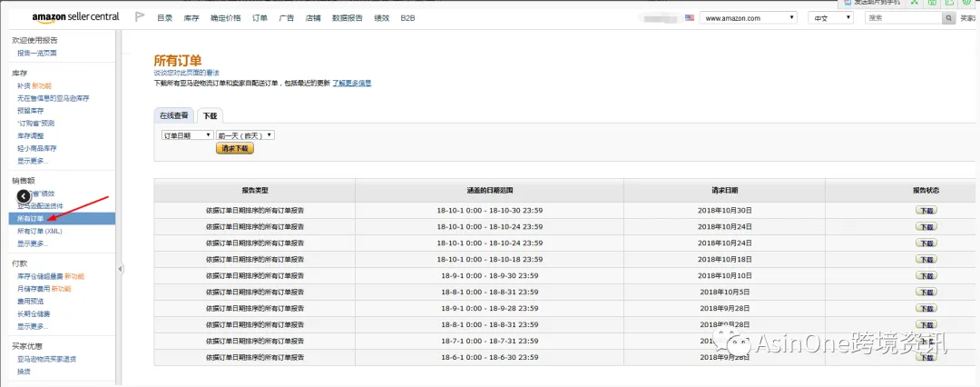Expand 显示更多... under 库存 section
The height and width of the screenshot is (387, 980).
coord(33,161)
